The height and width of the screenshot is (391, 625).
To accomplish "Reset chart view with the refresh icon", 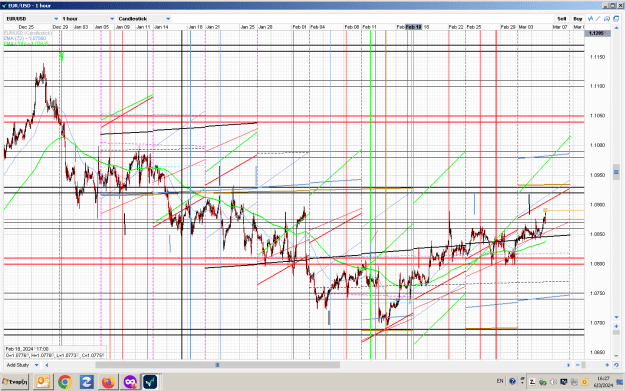I will point(616,365).
